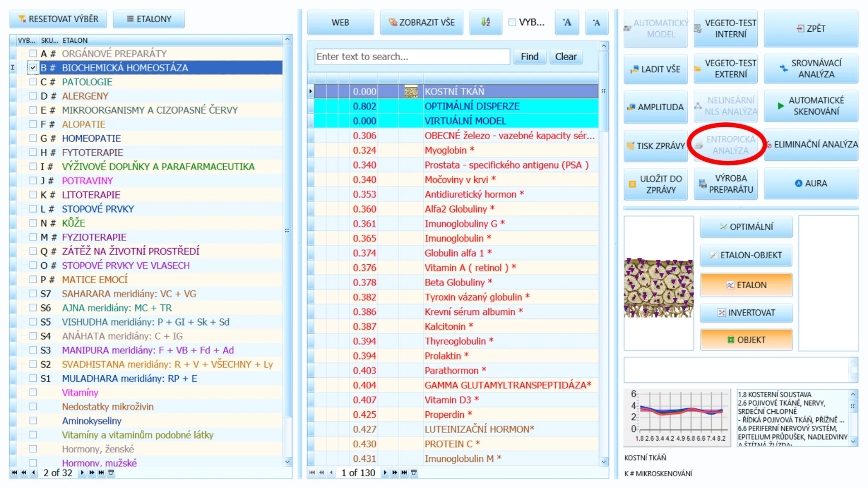The height and width of the screenshot is (488, 868).
Task: Click the search text field
Action: [x=412, y=57]
